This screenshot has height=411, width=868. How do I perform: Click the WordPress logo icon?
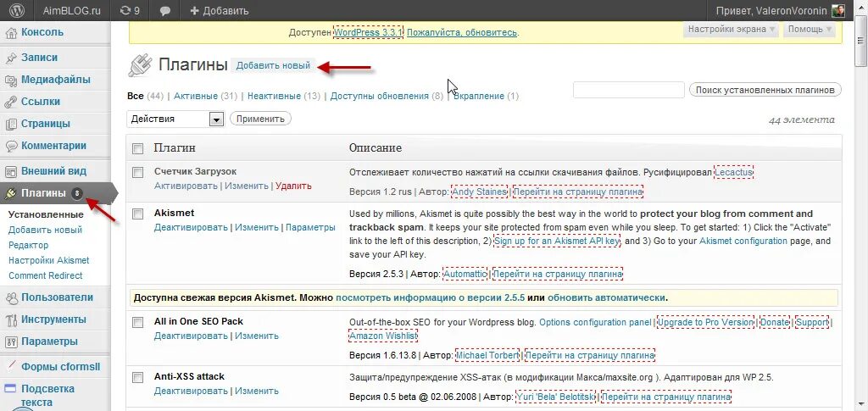click(x=18, y=10)
